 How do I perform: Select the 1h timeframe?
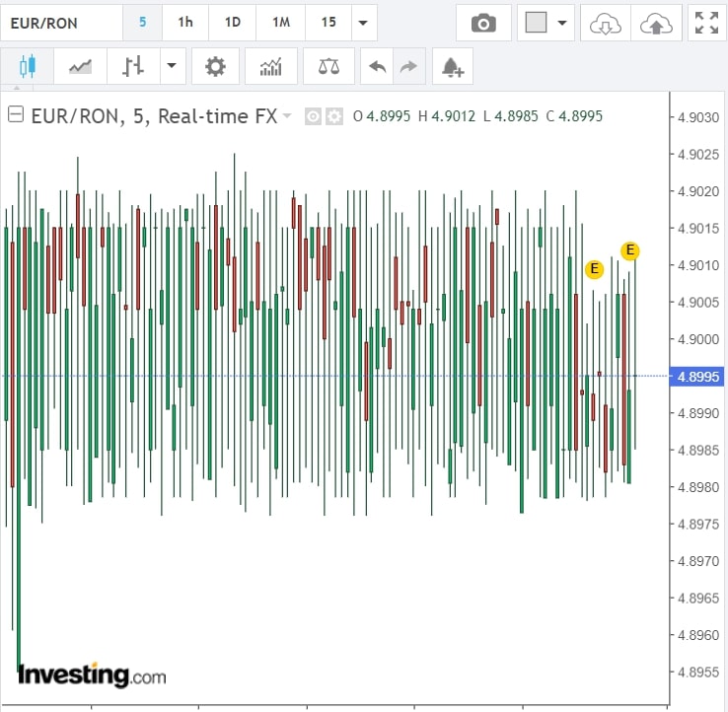pos(185,23)
